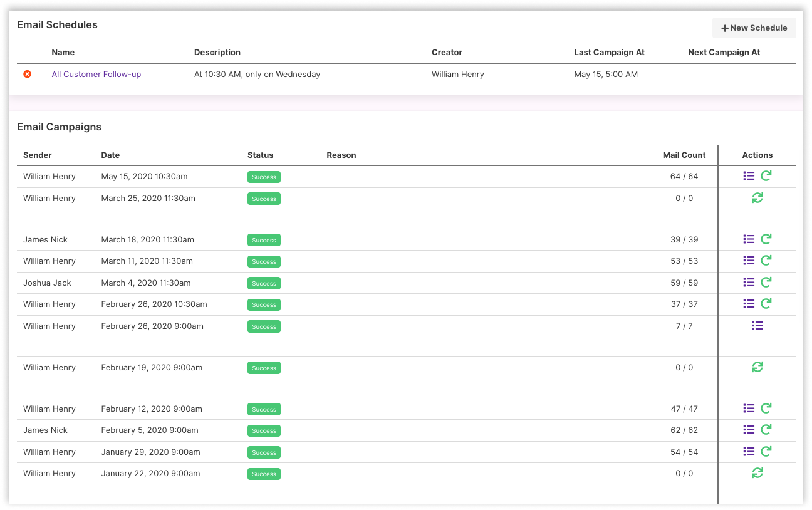
Task: Open the list icon for February 26 9:00am campaign
Action: [757, 326]
